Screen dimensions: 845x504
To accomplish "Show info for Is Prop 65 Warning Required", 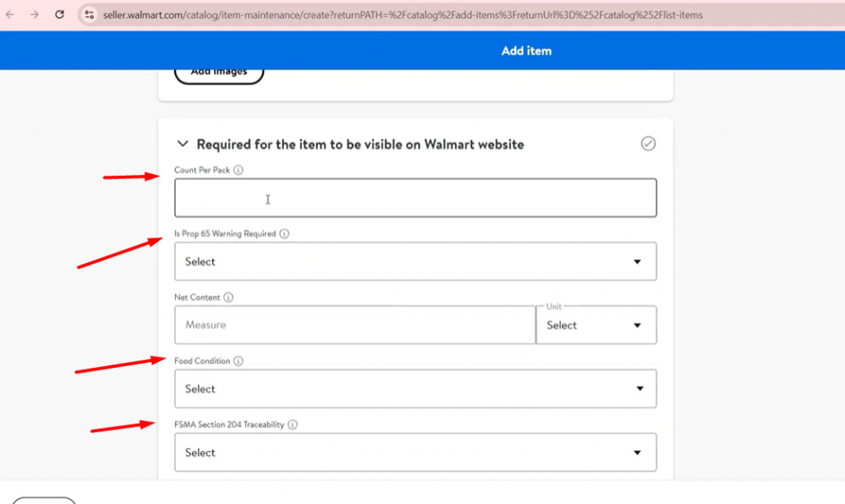I will coord(285,234).
